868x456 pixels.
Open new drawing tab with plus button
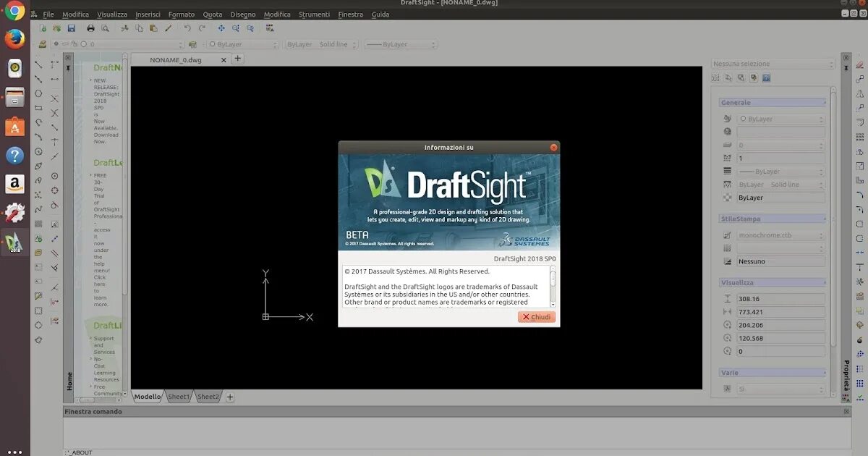[x=237, y=59]
